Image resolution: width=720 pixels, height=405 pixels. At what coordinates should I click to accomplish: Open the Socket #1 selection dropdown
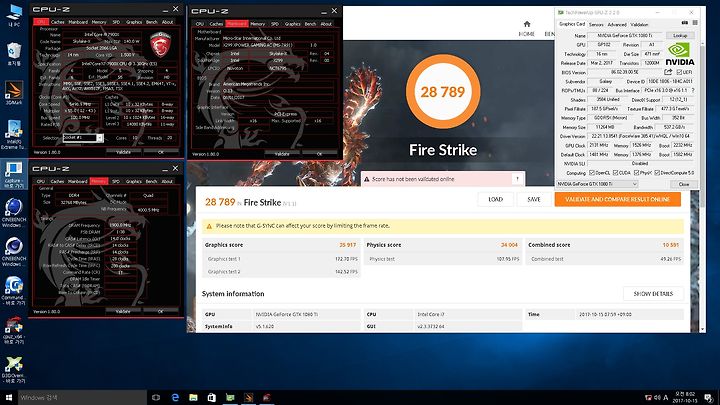click(83, 138)
